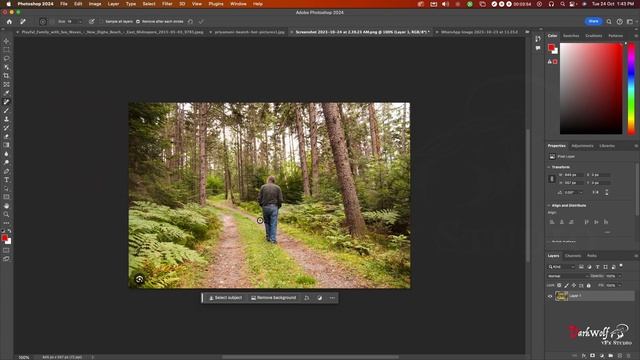Click the red foreground color swatch in toolbar

coord(4,238)
